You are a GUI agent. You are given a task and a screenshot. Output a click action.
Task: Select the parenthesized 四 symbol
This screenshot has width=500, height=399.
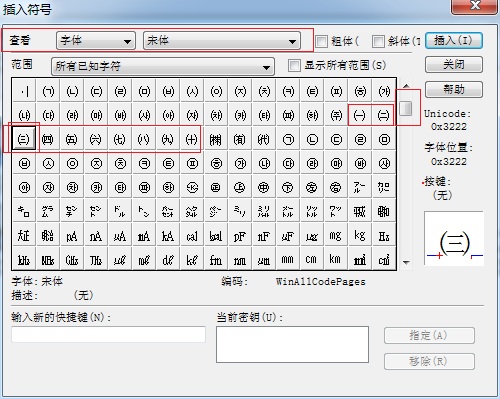click(x=48, y=139)
